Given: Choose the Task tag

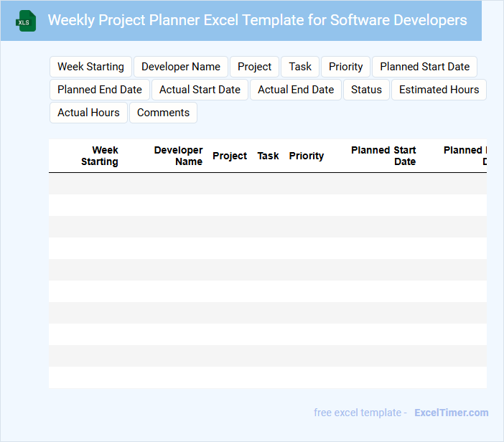Looking at the screenshot, I should tap(300, 67).
